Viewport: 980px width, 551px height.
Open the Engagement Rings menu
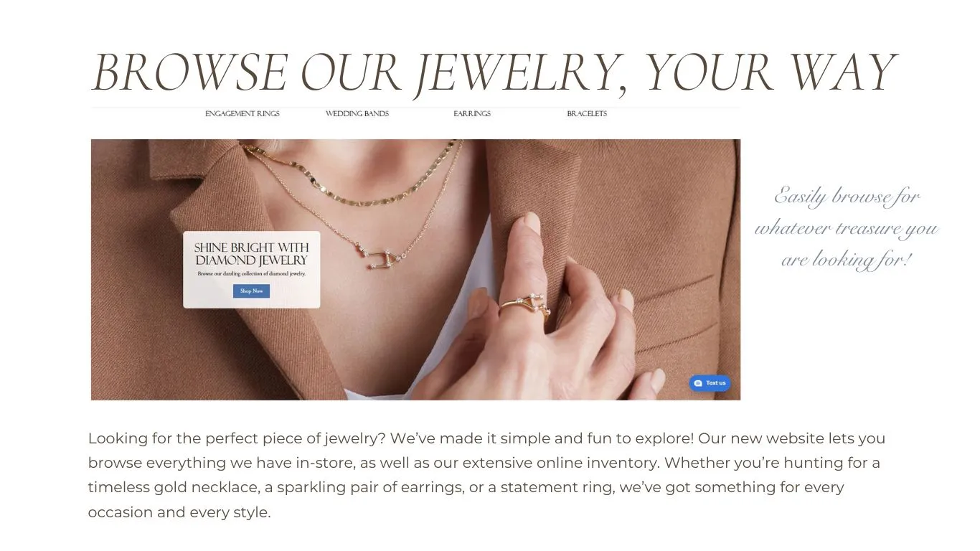point(242,114)
